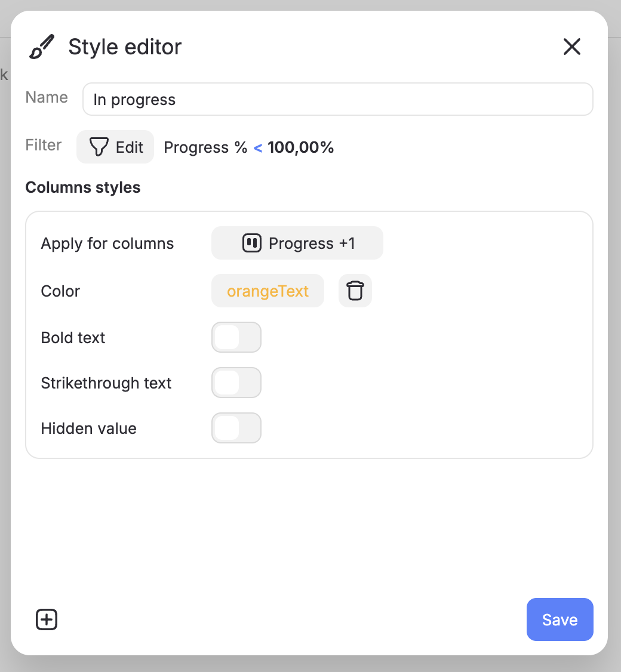
Task: Save the style settings
Action: [x=559, y=619]
